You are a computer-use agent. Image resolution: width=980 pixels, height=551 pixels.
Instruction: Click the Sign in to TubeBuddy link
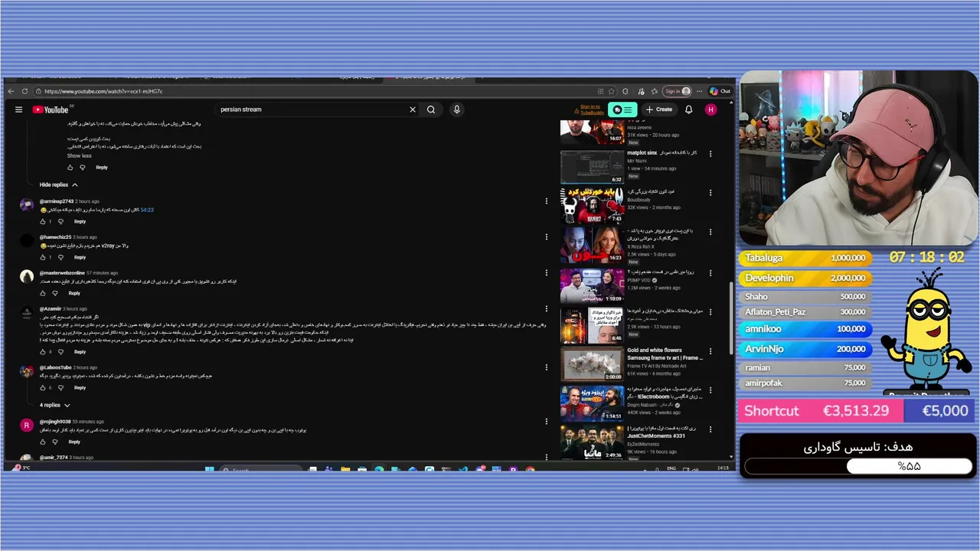(590, 109)
